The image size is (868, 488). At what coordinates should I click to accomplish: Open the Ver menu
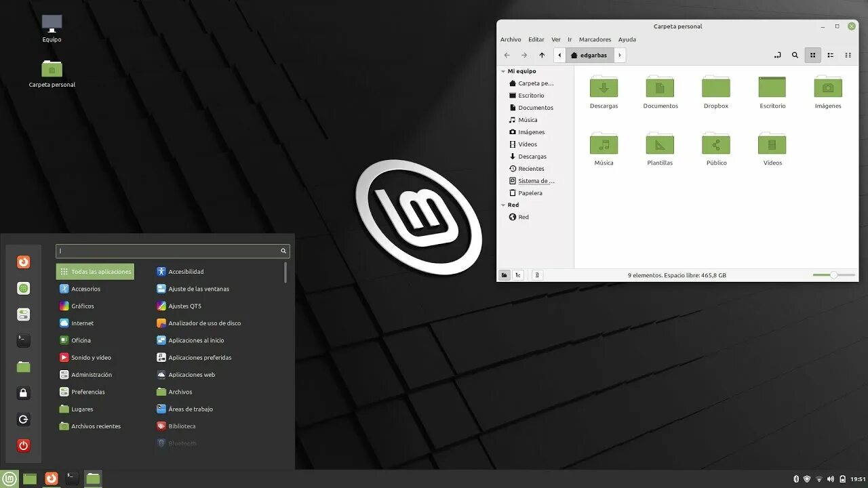tap(556, 39)
